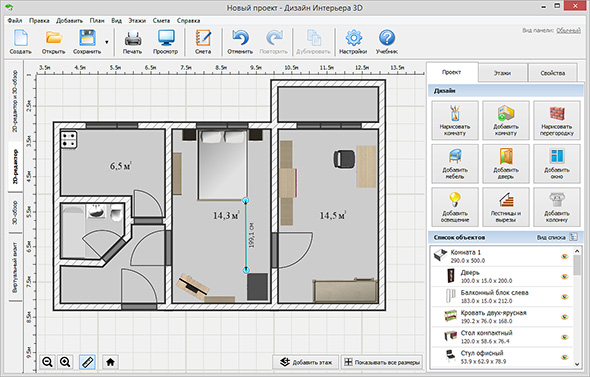
Task: Open the Добавить menu
Action: click(69, 21)
